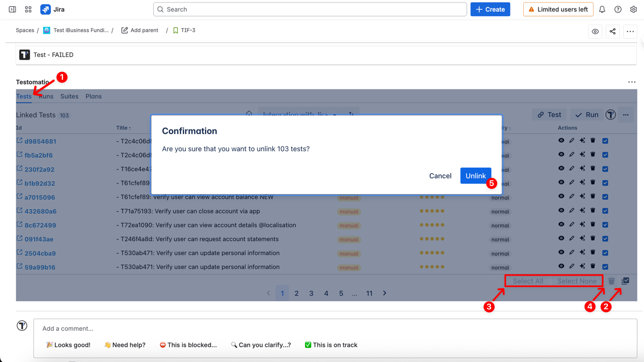Screen dimensions: 644x362
Task: Open the share icon near the breadcrumb bar
Action: 612,31
